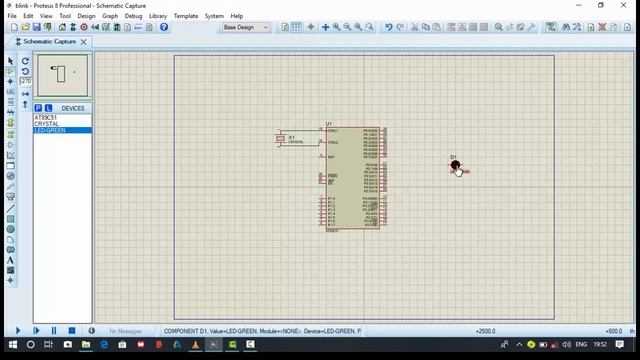Select the Wire Label Mode tool

(11, 92)
